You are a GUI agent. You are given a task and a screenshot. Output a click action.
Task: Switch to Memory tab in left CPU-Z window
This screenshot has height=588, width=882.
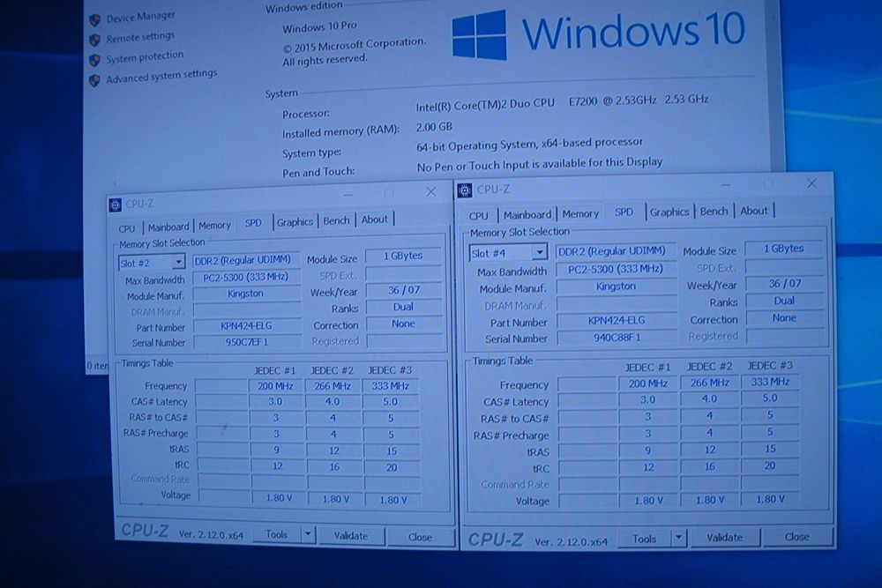click(x=214, y=226)
